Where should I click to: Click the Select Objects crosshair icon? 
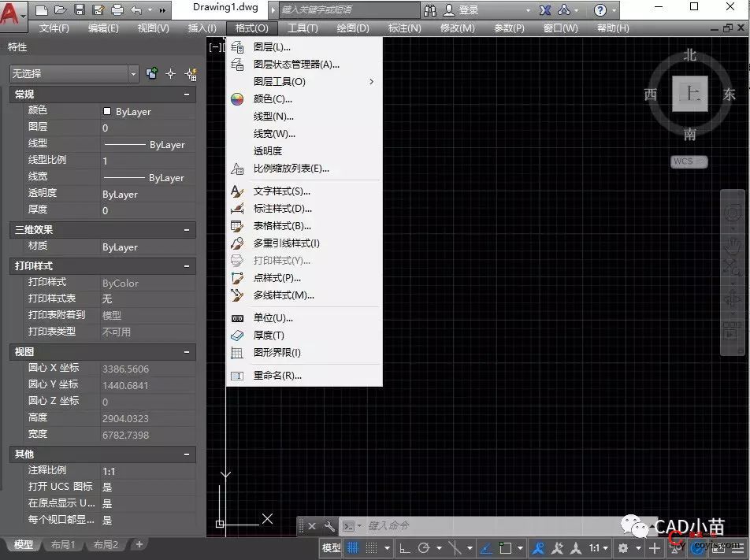pos(171,74)
